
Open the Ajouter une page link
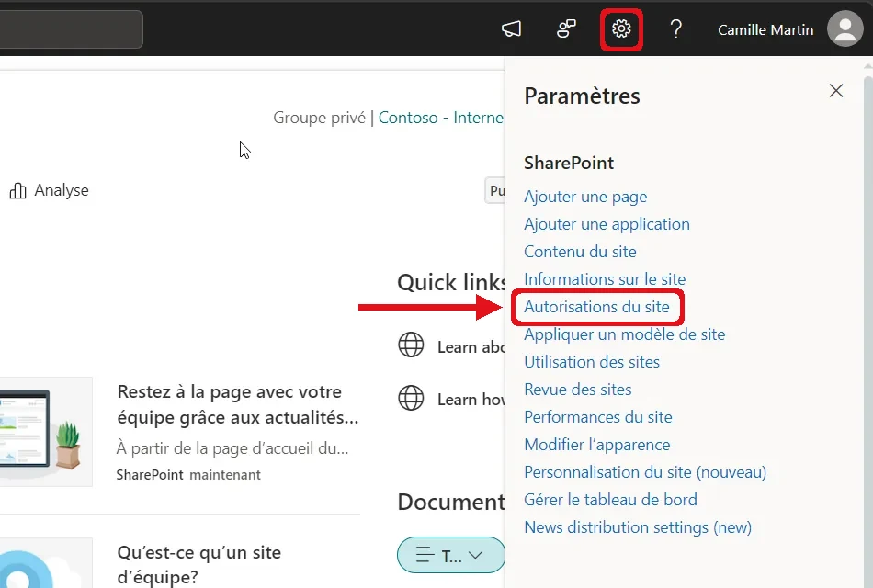pyautogui.click(x=585, y=197)
